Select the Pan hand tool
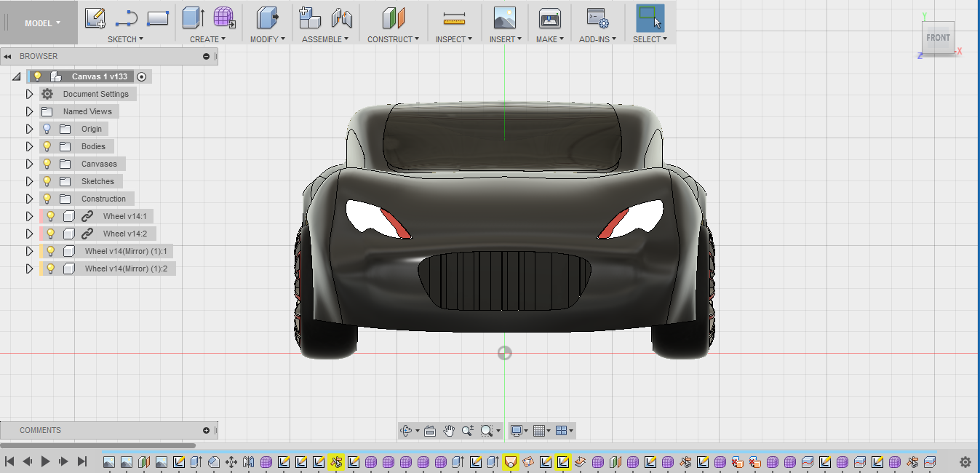 449,431
